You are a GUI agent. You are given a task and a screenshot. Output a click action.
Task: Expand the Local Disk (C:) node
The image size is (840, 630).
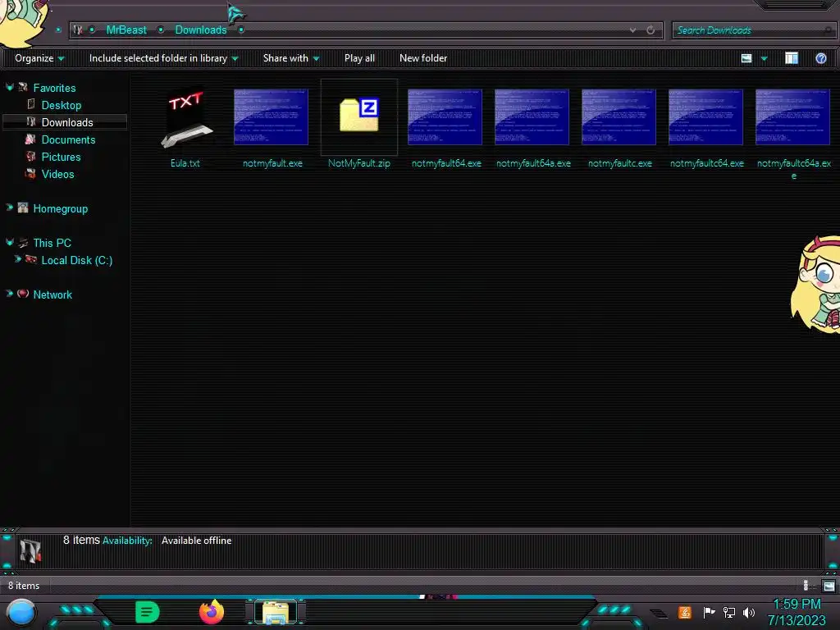click(17, 258)
